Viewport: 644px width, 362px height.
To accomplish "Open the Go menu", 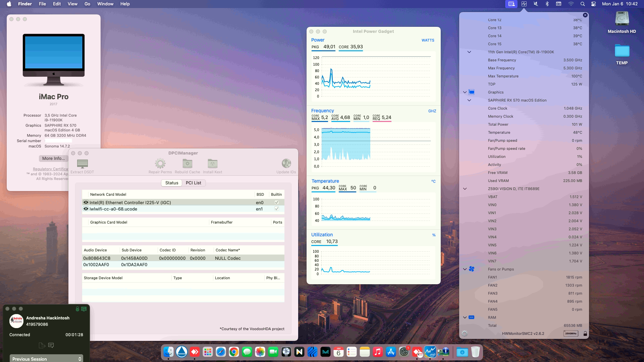I will (x=87, y=4).
